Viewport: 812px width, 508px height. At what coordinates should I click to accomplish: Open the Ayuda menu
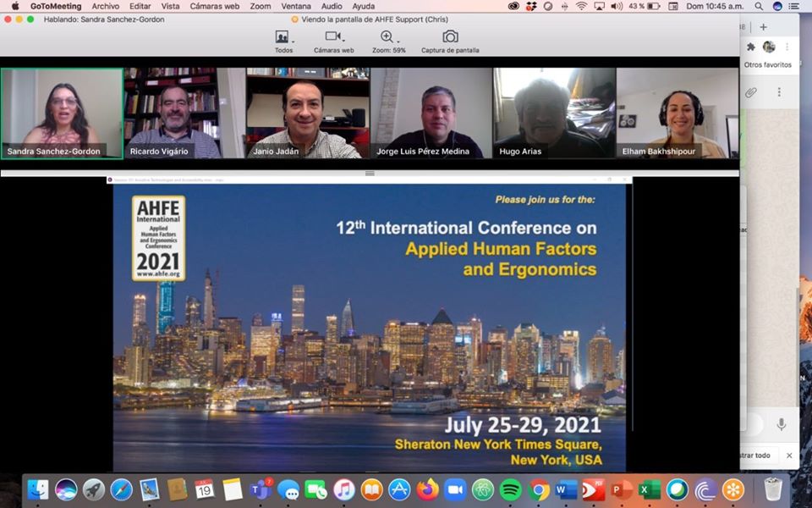click(363, 6)
